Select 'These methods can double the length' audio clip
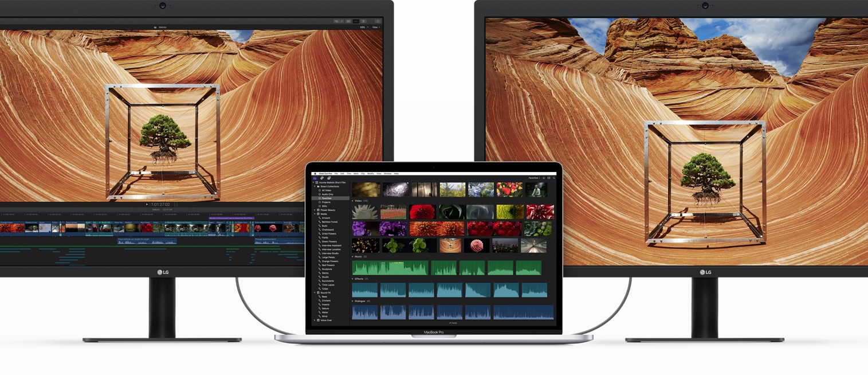Screen dimensions: 868x375 point(147,241)
